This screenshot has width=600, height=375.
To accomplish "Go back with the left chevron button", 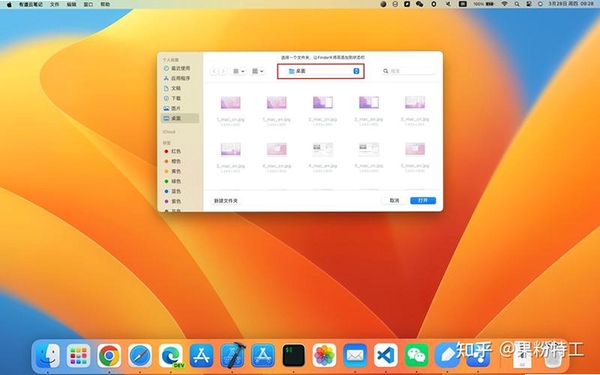I will [214, 71].
